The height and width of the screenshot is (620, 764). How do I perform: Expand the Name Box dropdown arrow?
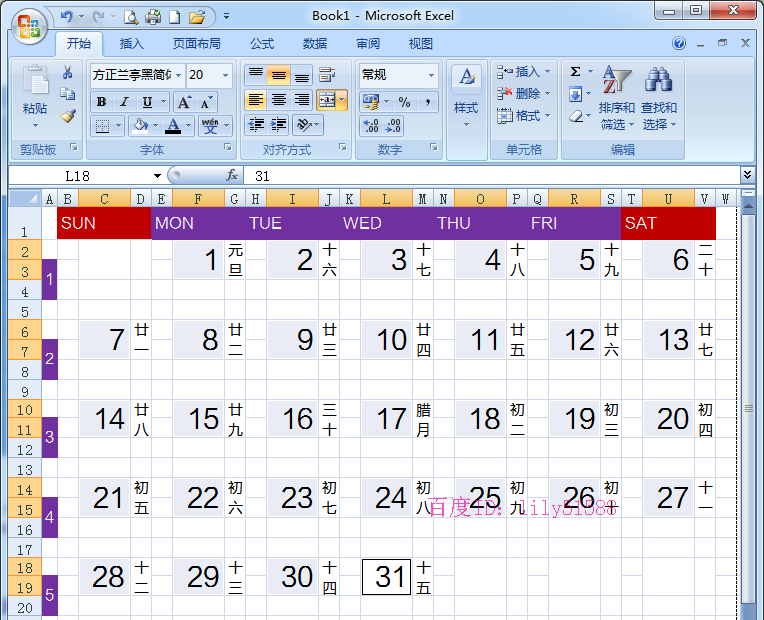pos(157,176)
